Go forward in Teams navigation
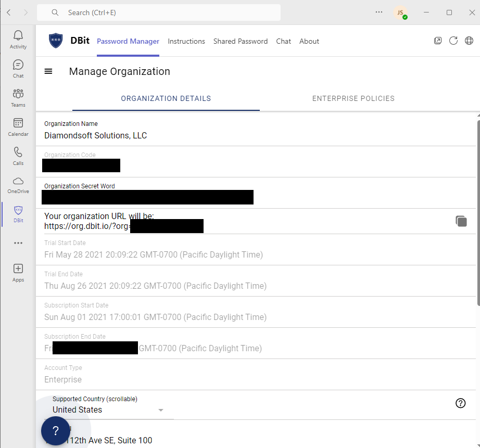The height and width of the screenshot is (448, 480). click(x=26, y=12)
